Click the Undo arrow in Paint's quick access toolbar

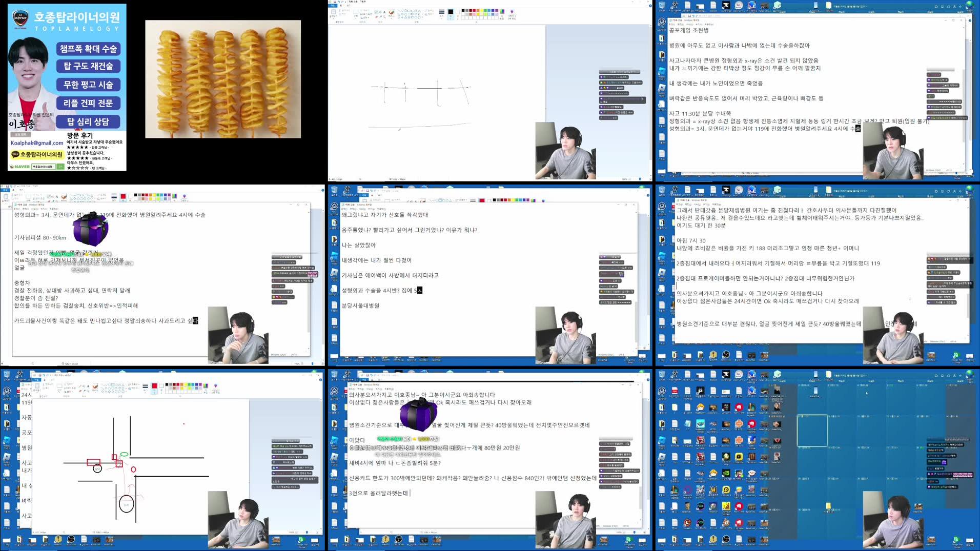338,2
